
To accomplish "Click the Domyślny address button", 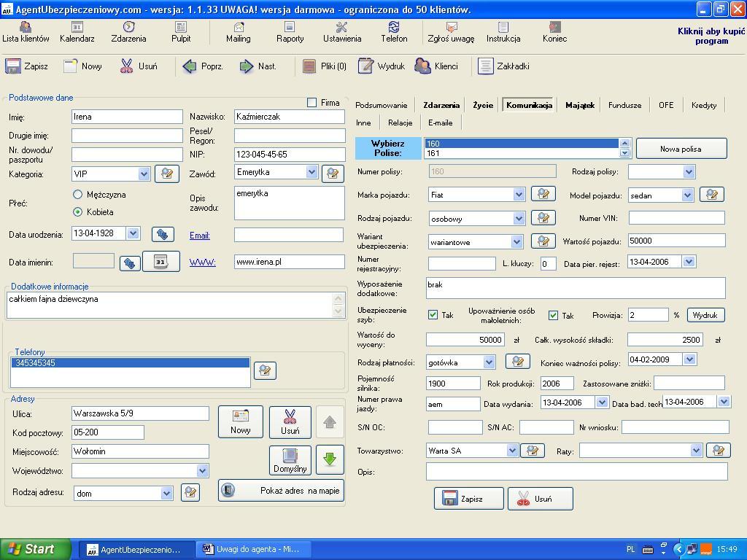I will 290,460.
